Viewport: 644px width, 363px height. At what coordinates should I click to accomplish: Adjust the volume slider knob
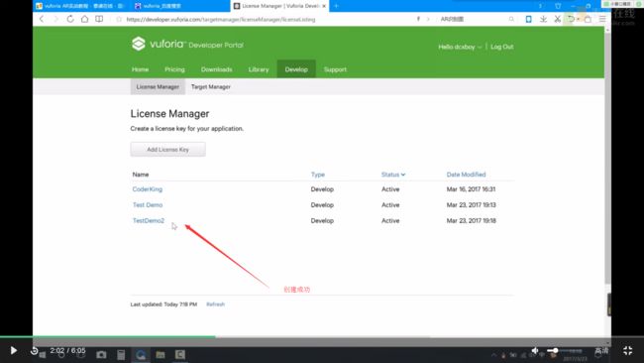tap(555, 351)
